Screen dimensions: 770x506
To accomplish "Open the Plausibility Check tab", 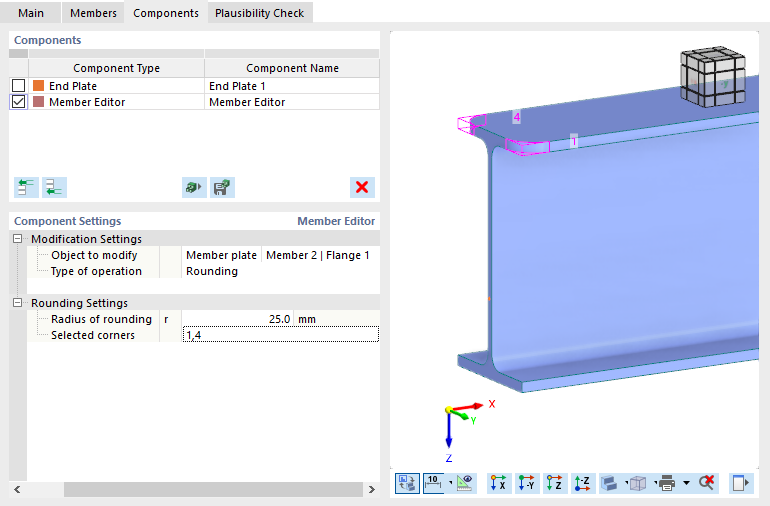I will 259,13.
